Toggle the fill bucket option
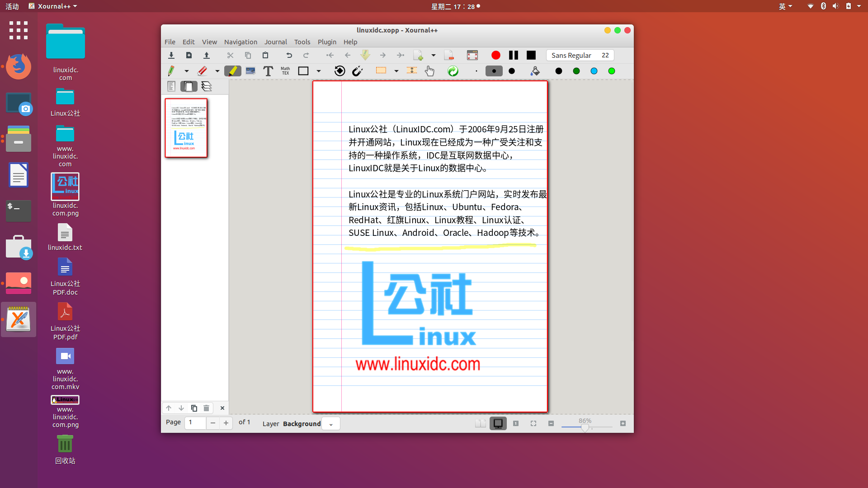The height and width of the screenshot is (488, 868). [x=535, y=71]
